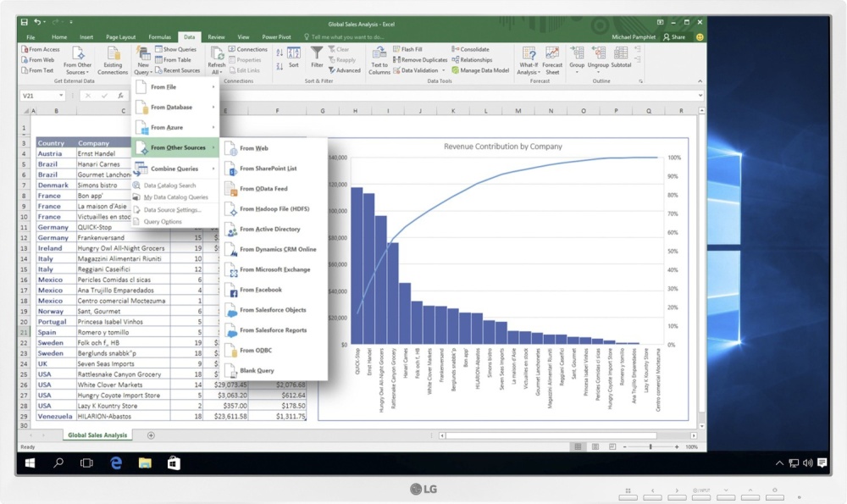
Task: Click the zoom slider handle
Action: click(x=650, y=446)
